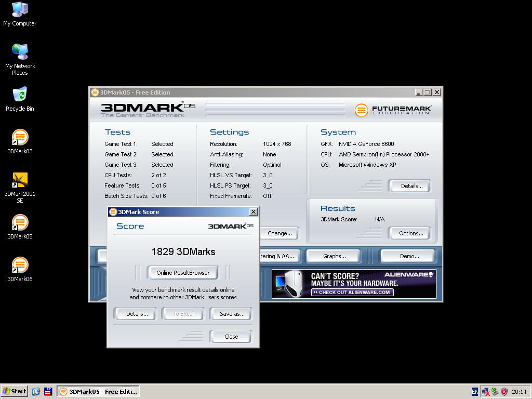Click the safely remove hardware tray icon
The image size is (532, 399).
pos(495,392)
